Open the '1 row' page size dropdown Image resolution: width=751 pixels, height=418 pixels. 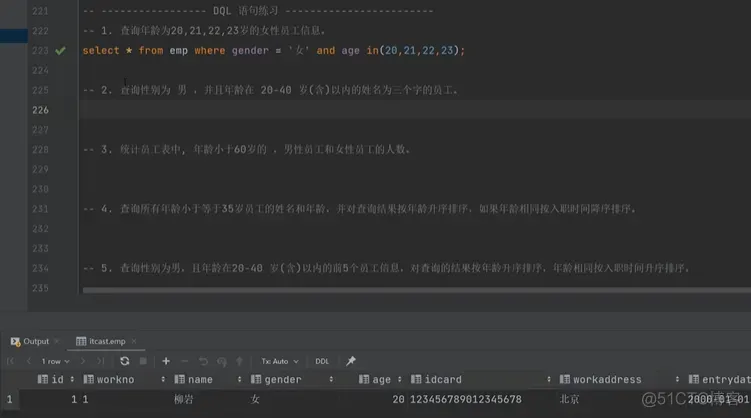coord(55,361)
